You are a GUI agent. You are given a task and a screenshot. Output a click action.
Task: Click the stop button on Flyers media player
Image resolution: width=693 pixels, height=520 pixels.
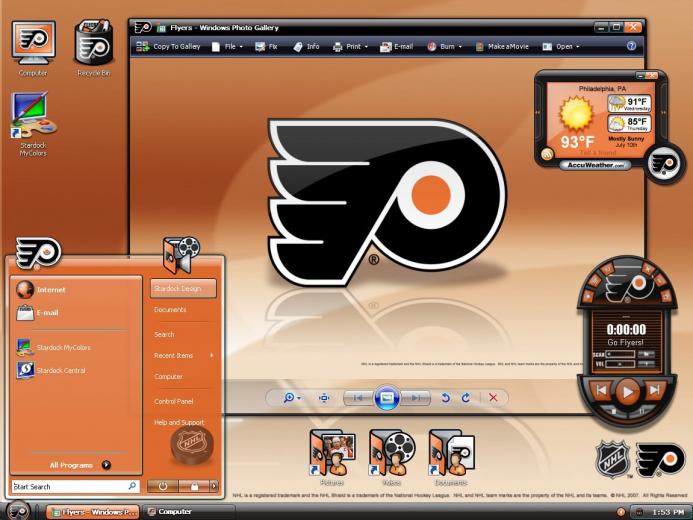click(613, 411)
